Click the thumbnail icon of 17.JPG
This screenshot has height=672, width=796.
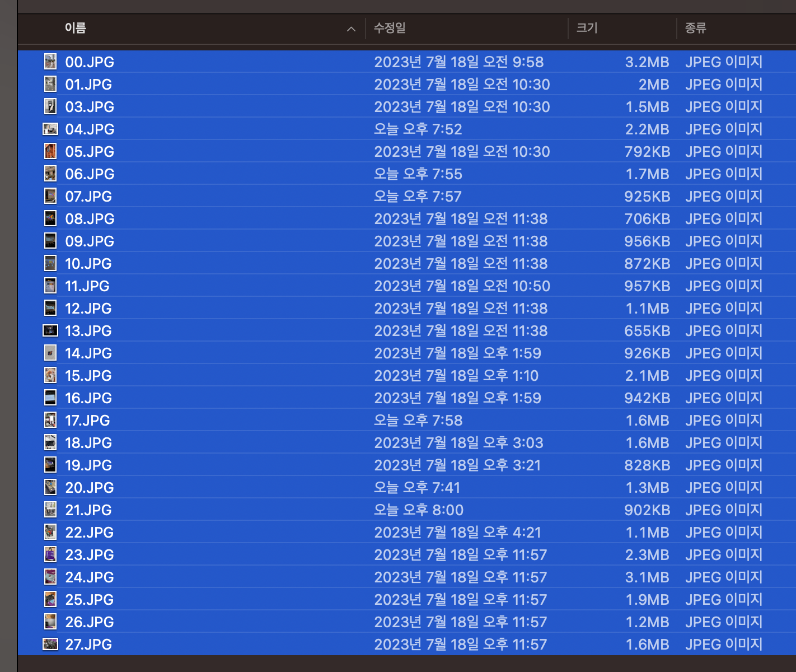coord(50,420)
